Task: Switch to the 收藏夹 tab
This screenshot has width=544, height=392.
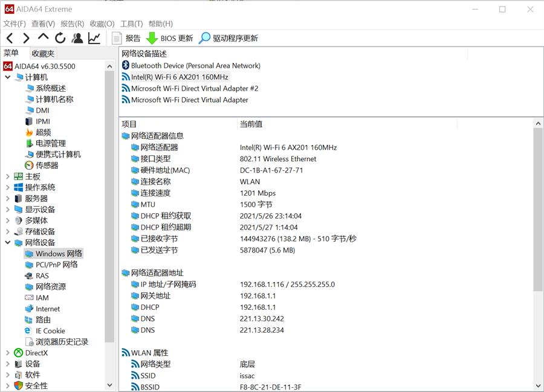Action: 43,53
